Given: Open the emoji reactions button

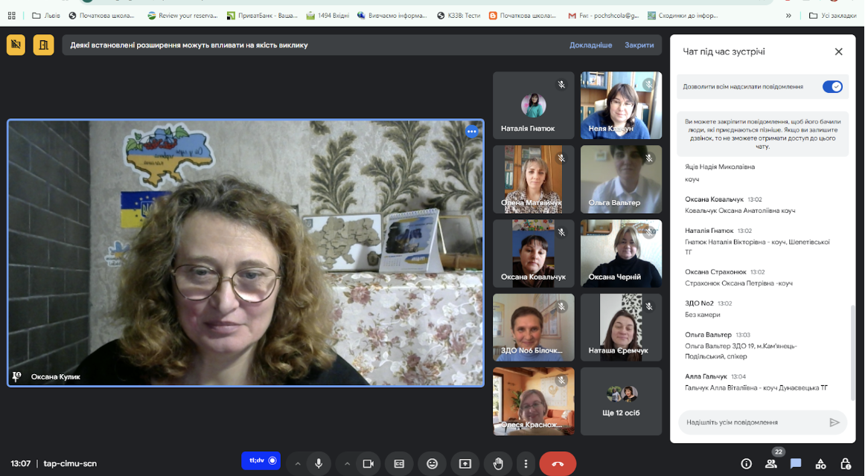Looking at the screenshot, I should pos(432,463).
